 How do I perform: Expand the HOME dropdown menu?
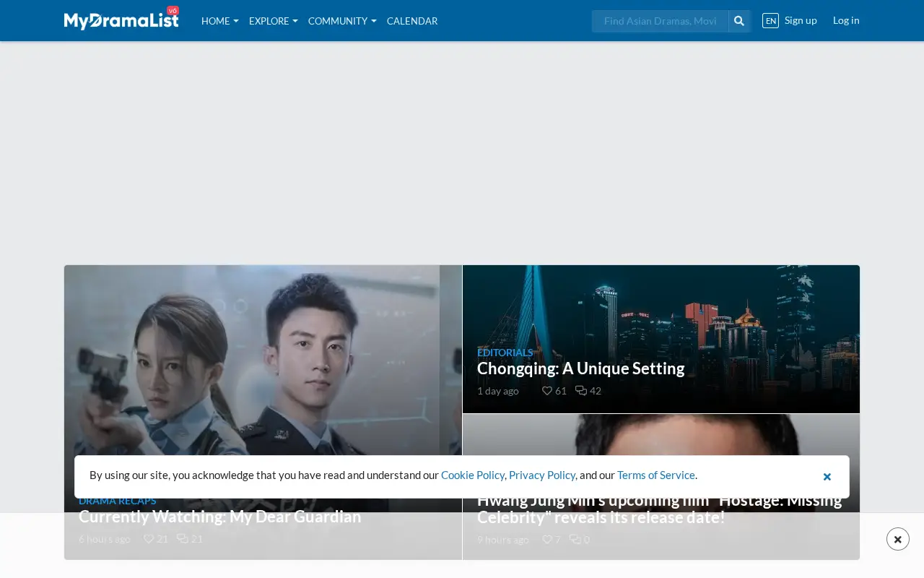220,21
